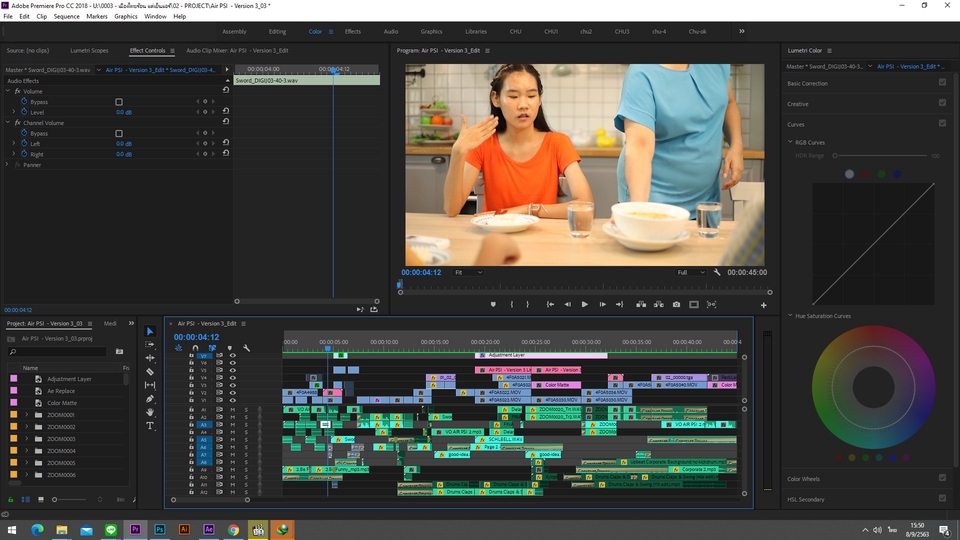Collapse the Volume effect
This screenshot has width=960, height=540.
(8, 91)
